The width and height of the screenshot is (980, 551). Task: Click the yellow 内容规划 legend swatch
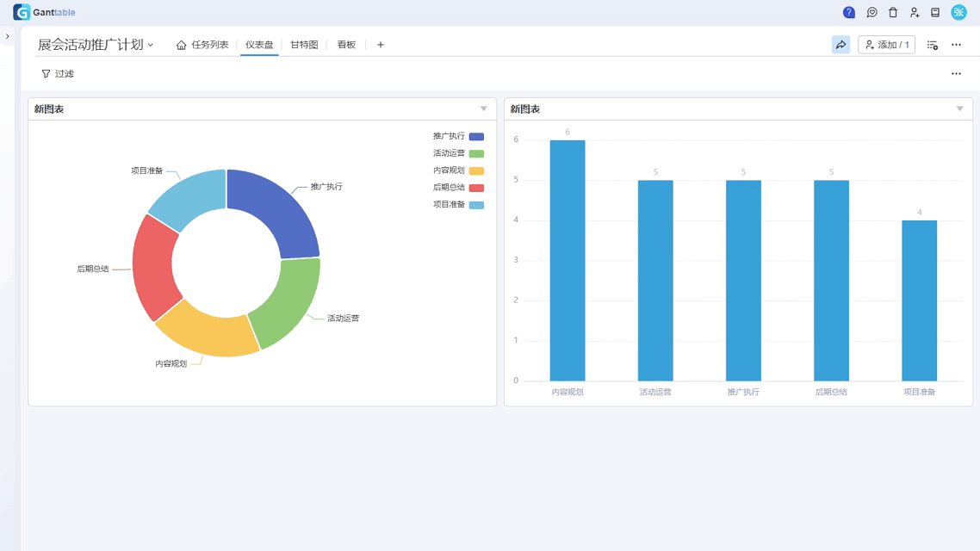[x=476, y=170]
